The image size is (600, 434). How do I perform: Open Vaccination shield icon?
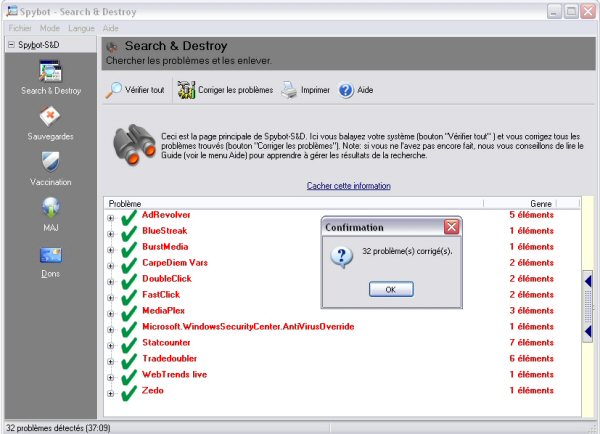point(51,161)
